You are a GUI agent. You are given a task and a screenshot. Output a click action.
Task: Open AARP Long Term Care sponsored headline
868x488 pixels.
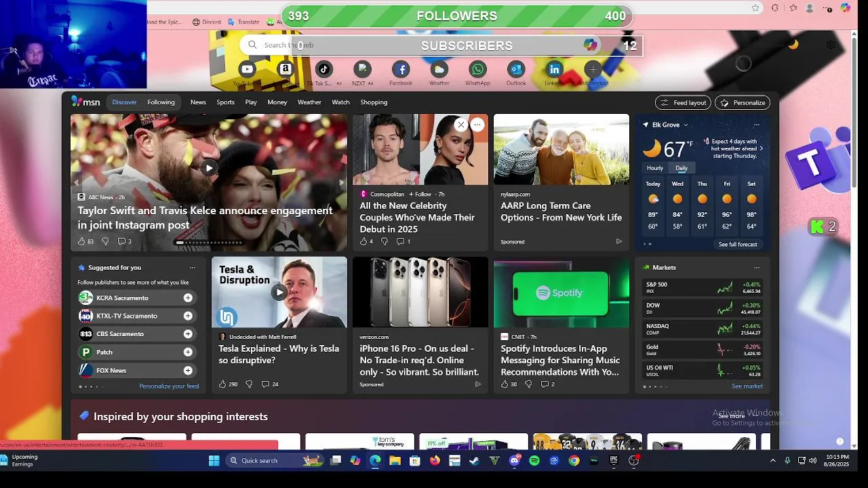pyautogui.click(x=561, y=211)
